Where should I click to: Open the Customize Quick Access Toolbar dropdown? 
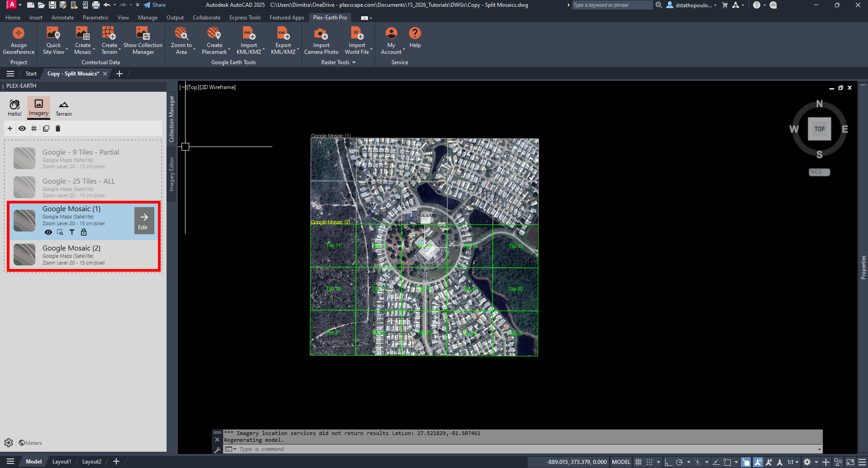click(x=137, y=5)
